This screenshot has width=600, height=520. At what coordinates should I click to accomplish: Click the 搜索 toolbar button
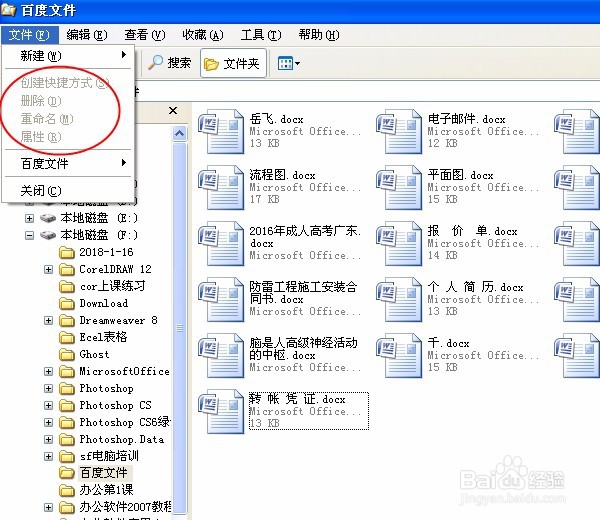[x=170, y=63]
